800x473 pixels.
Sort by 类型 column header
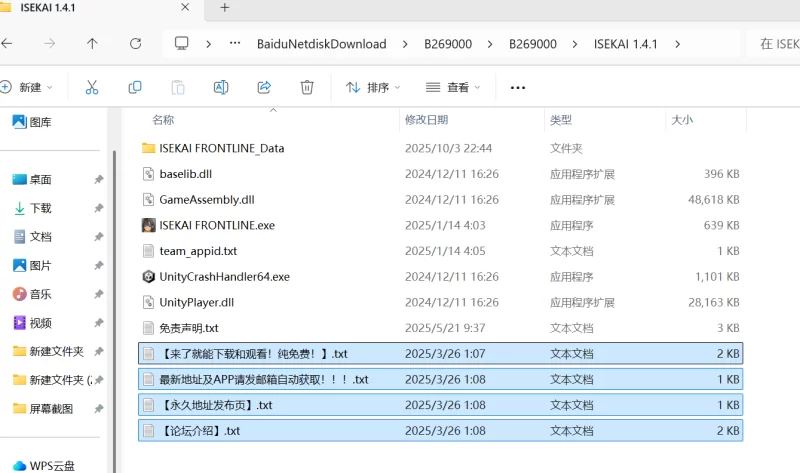point(561,120)
